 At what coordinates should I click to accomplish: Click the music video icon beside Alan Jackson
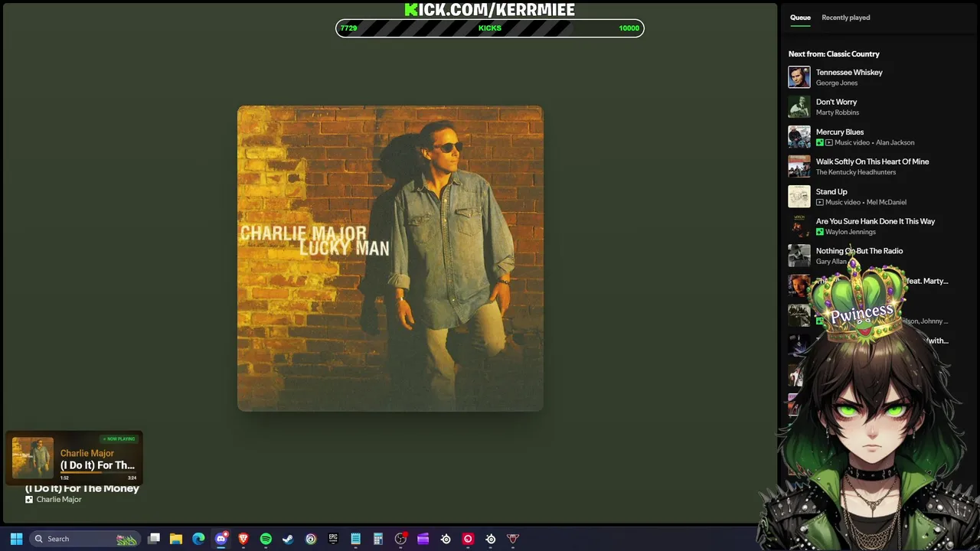pos(829,142)
